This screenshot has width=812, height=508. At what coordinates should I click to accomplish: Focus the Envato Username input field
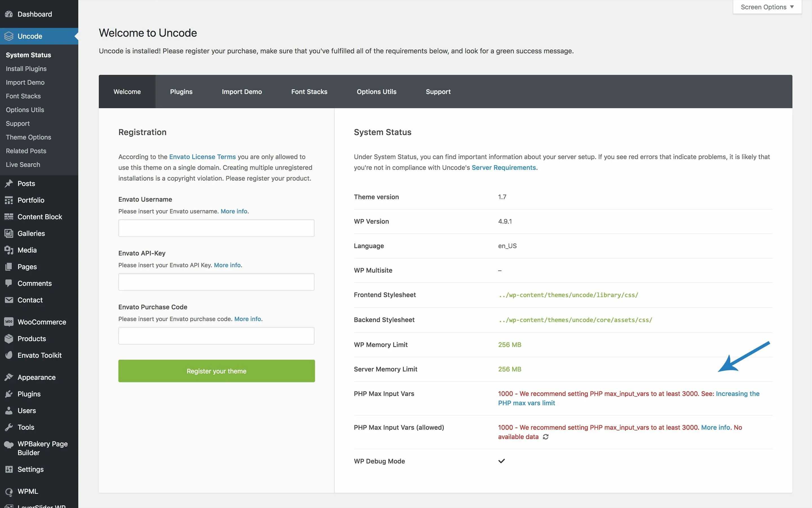click(216, 228)
